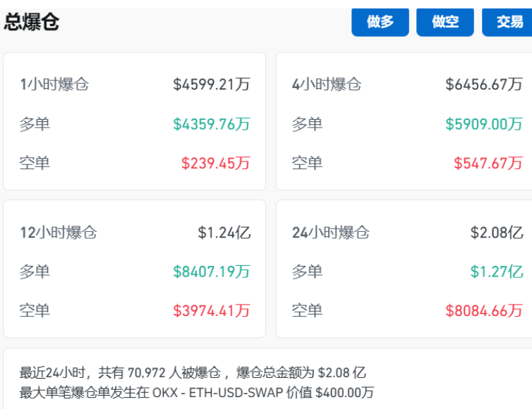Image resolution: width=532 pixels, height=409 pixels.
Task: Select the 12小时爆仓 label
Action: [58, 232]
